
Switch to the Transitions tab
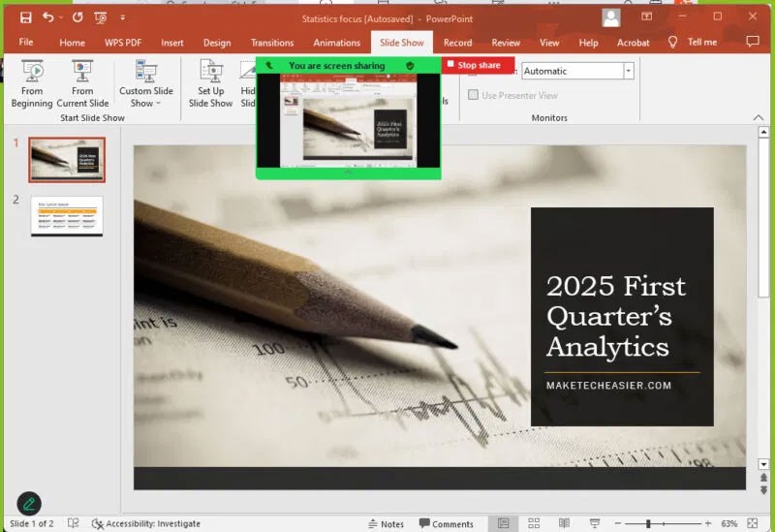coord(272,43)
